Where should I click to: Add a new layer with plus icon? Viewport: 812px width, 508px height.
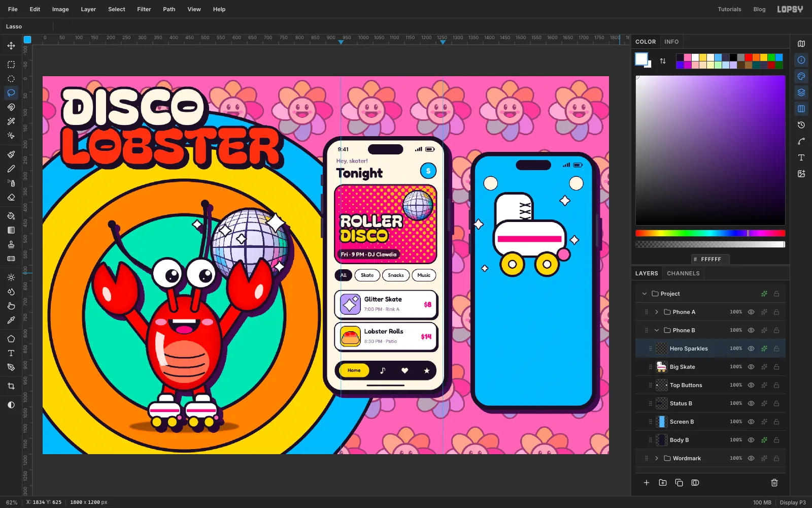[x=647, y=483]
